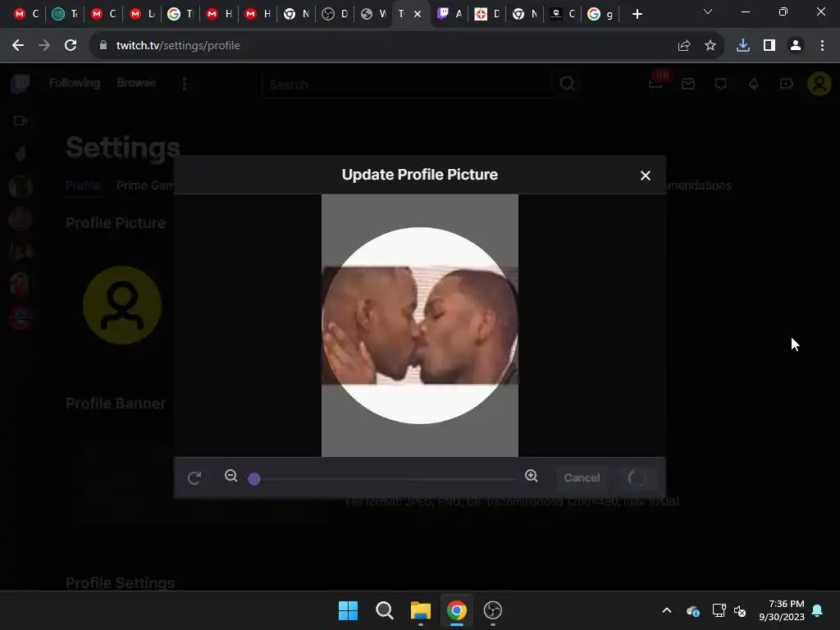Image resolution: width=840 pixels, height=630 pixels.
Task: Click the Get Bits diamond icon
Action: tap(754, 84)
